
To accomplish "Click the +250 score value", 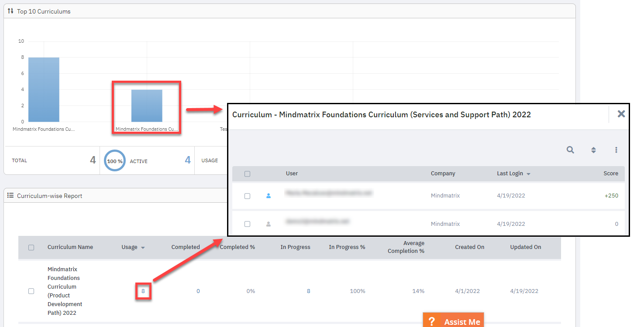I will (x=611, y=196).
